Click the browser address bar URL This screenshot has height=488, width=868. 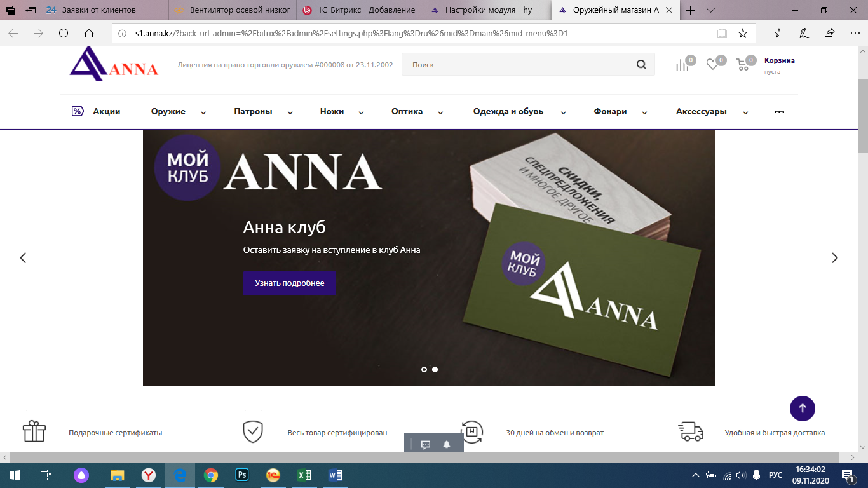pos(351,33)
